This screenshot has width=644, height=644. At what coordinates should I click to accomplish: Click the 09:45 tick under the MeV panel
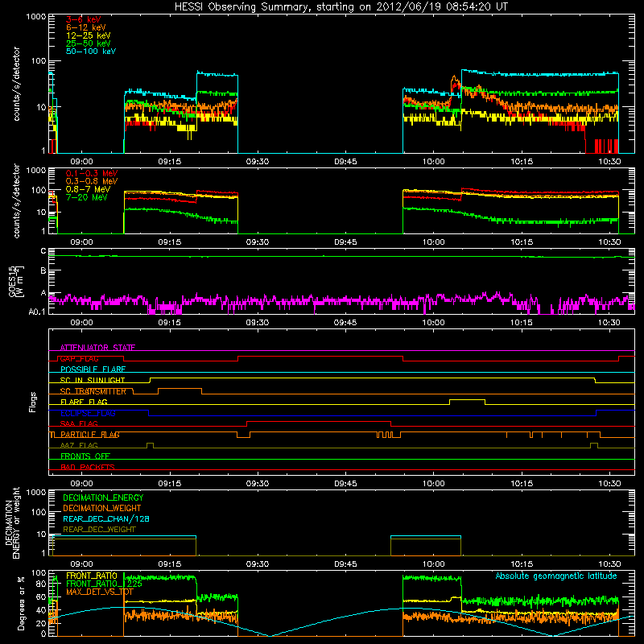tap(345, 242)
